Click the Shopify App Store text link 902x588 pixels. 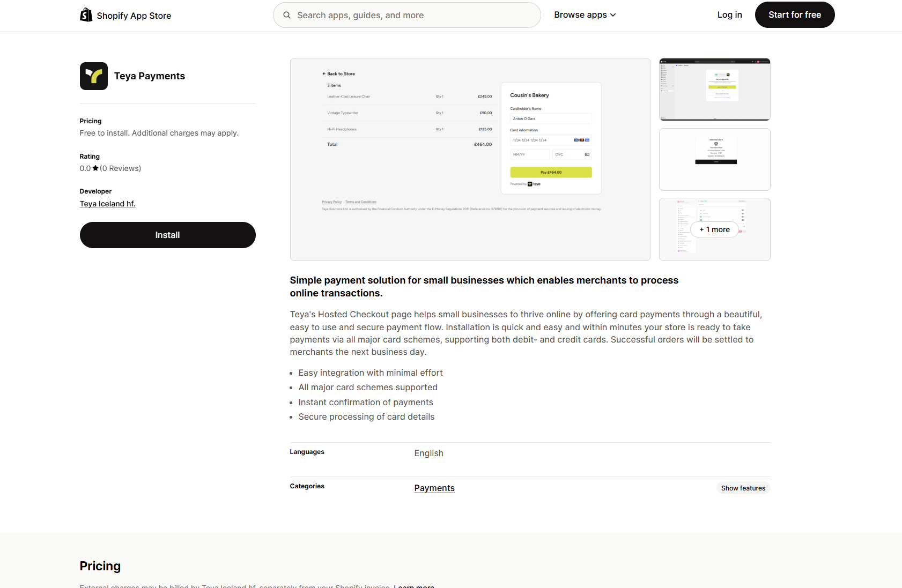click(x=134, y=16)
